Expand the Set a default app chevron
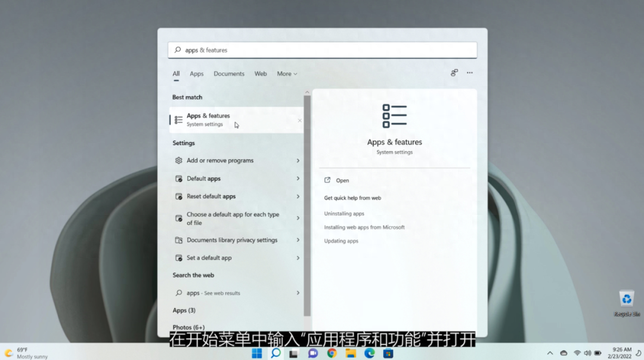Screen dimensions: 644x360 (x=298, y=258)
